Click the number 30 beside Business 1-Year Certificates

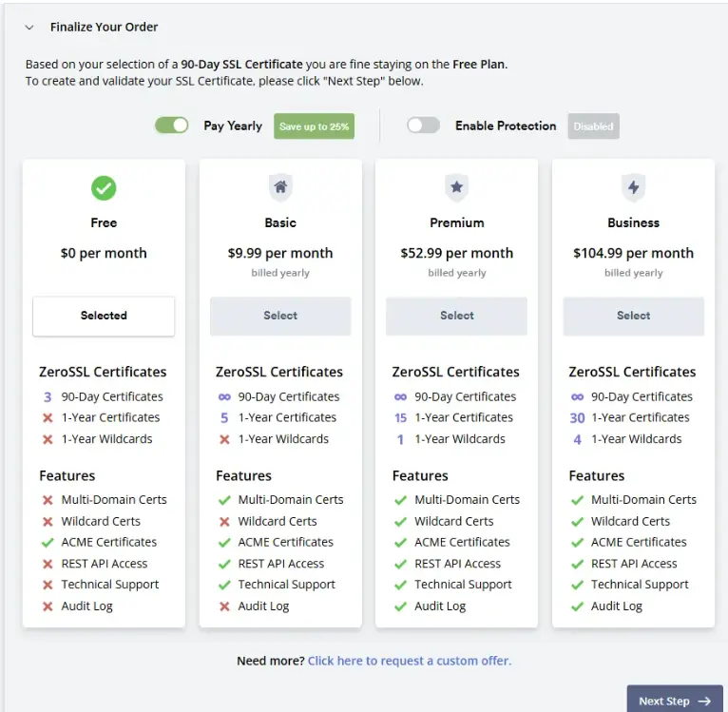(x=577, y=418)
